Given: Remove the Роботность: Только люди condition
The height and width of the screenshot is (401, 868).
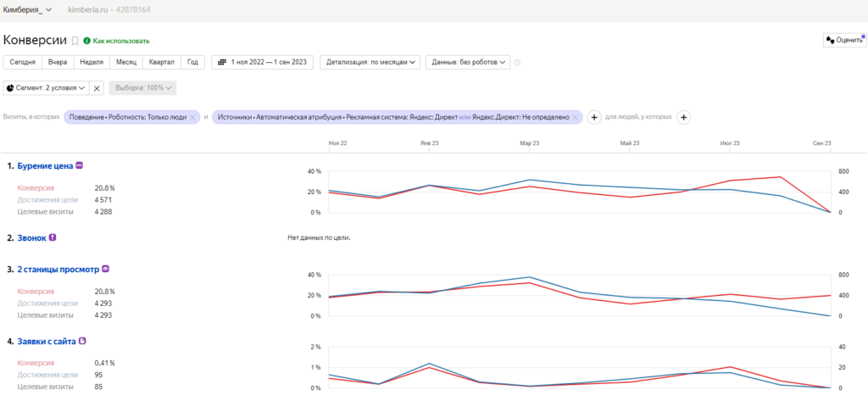Looking at the screenshot, I should coord(192,118).
